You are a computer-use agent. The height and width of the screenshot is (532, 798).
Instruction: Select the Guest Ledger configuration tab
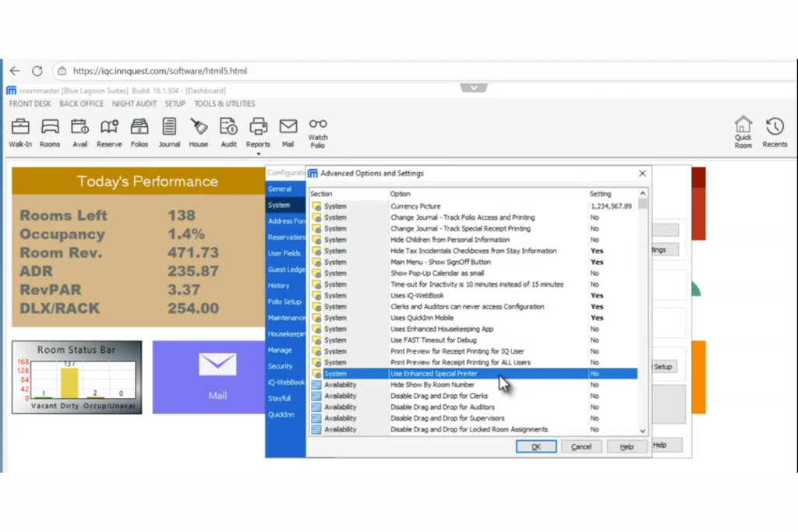coord(285,269)
